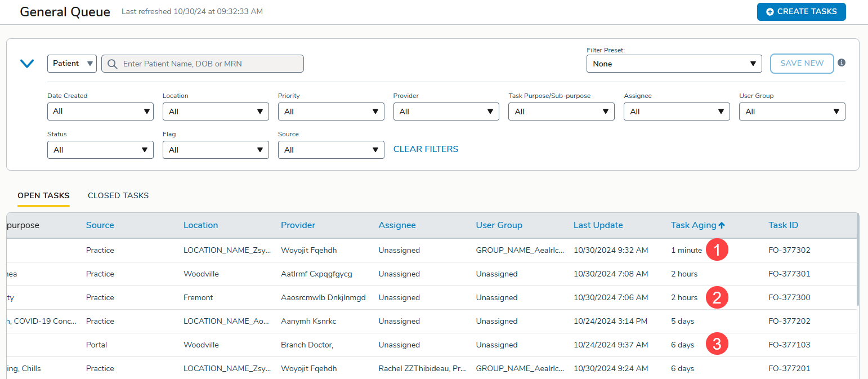The image size is (868, 379).
Task: Expand the Priority filter dropdown
Action: [331, 112]
